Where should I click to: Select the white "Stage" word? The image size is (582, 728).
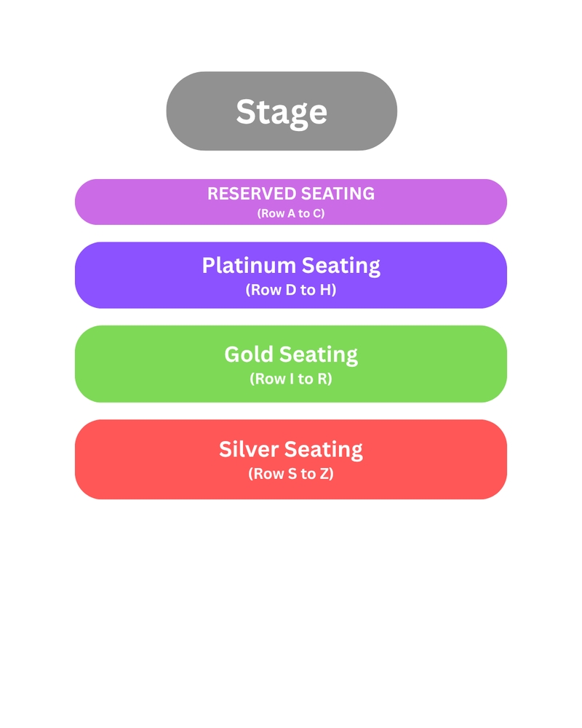tap(282, 113)
